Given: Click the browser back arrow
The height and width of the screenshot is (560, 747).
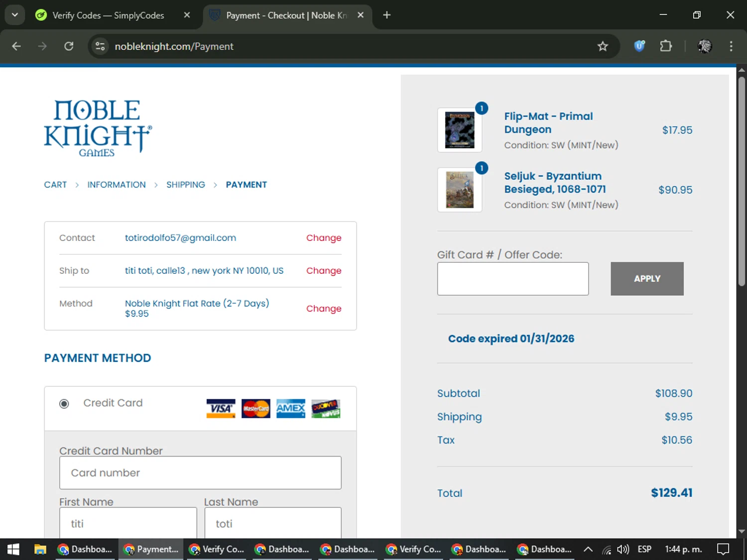Looking at the screenshot, I should (16, 46).
